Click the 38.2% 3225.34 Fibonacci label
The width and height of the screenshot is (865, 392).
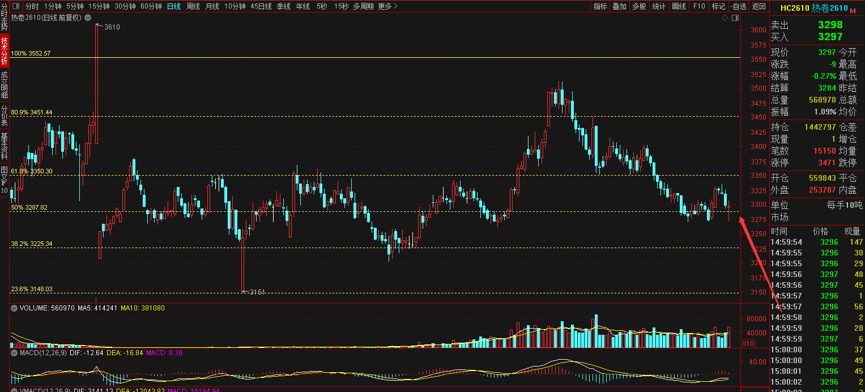(32, 243)
